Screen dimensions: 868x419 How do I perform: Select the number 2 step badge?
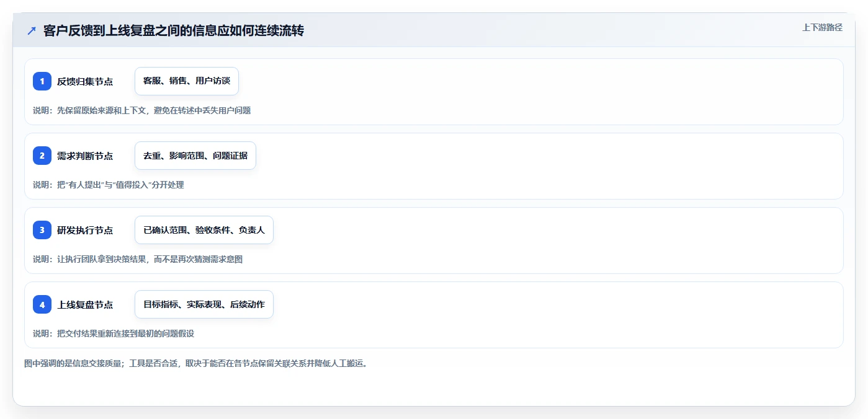(42, 156)
